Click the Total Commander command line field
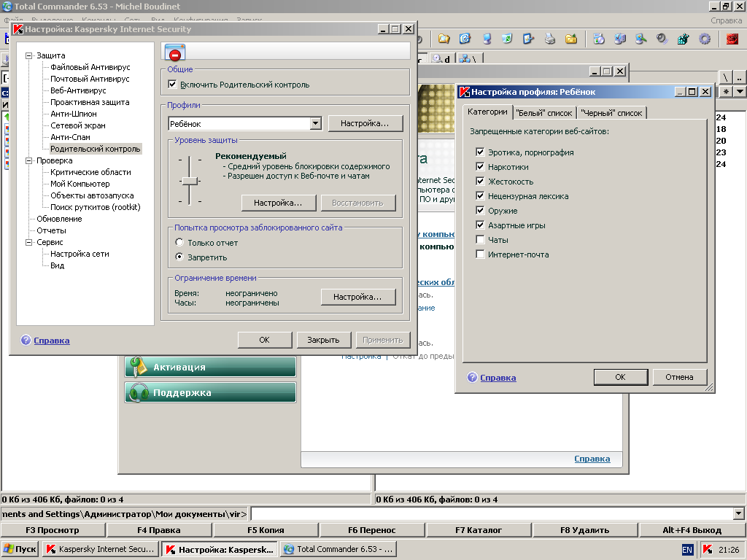 (x=492, y=513)
